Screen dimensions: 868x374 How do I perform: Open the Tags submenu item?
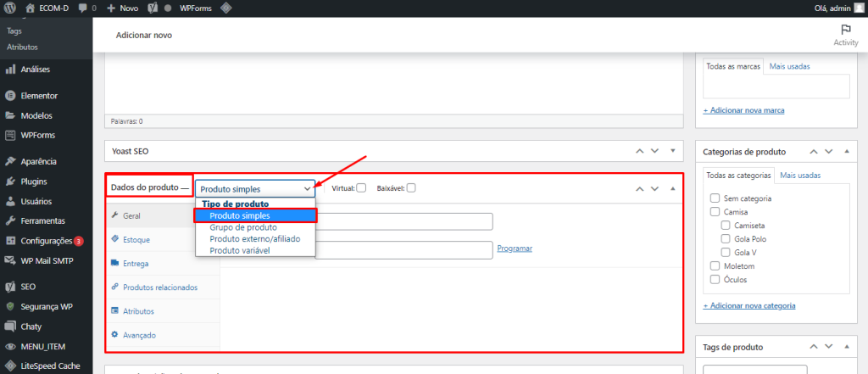point(14,31)
